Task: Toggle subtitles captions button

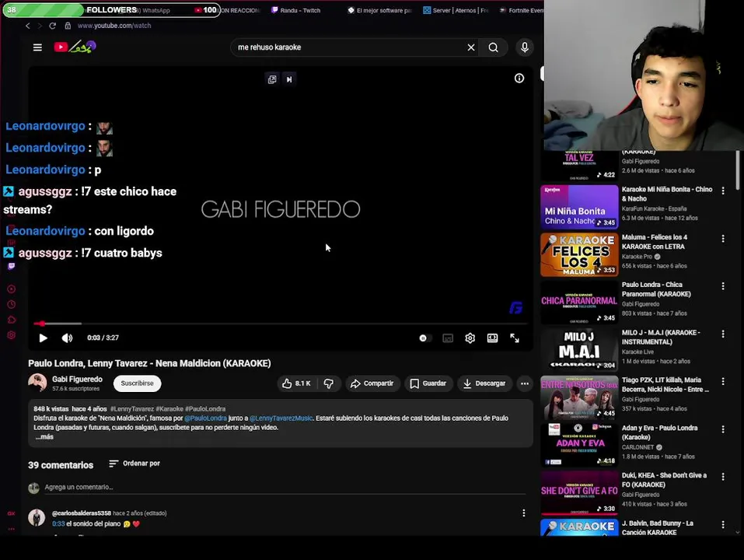Action: coord(448,338)
